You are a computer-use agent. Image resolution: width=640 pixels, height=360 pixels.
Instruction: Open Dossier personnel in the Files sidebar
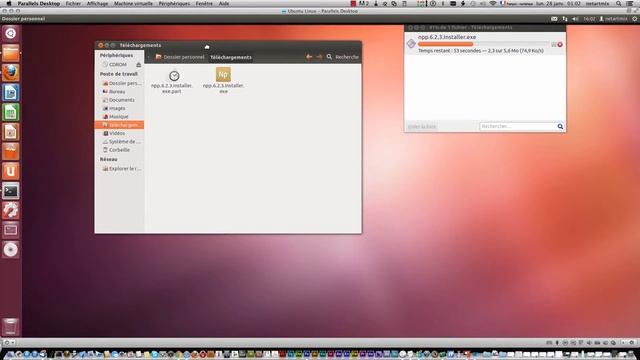click(121, 83)
